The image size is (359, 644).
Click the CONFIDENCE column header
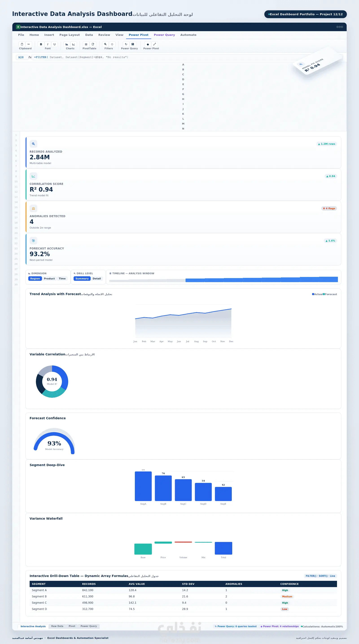coord(289,584)
